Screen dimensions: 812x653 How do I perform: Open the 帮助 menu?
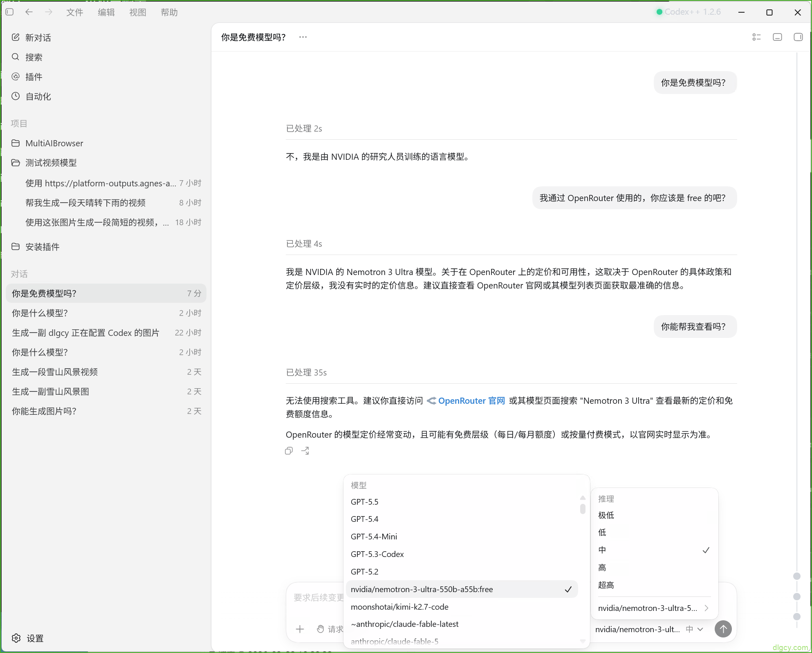(x=169, y=12)
